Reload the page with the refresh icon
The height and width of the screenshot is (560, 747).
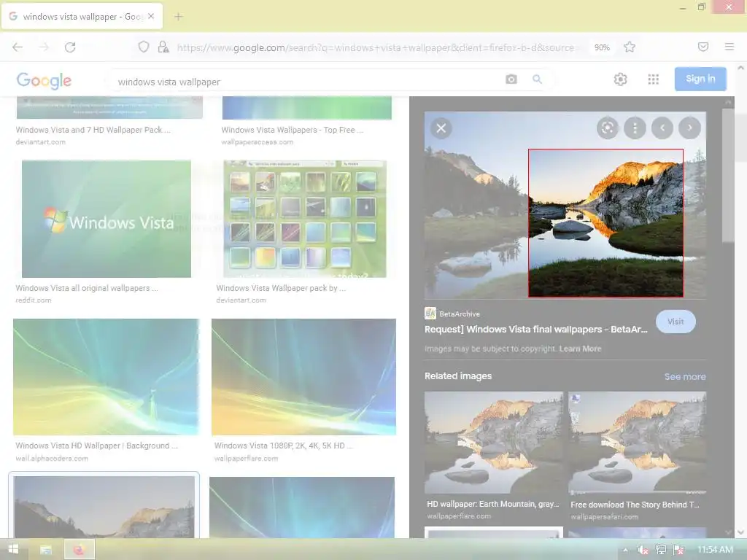[x=70, y=47]
